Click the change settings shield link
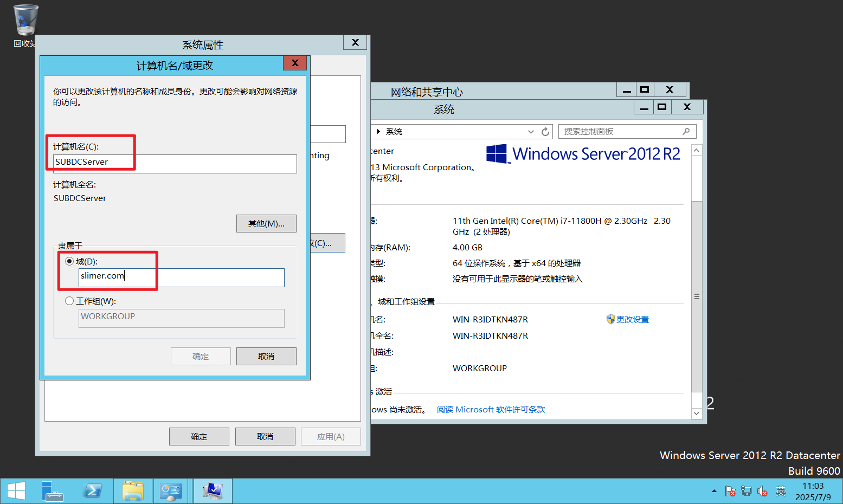843x504 pixels. pos(628,319)
